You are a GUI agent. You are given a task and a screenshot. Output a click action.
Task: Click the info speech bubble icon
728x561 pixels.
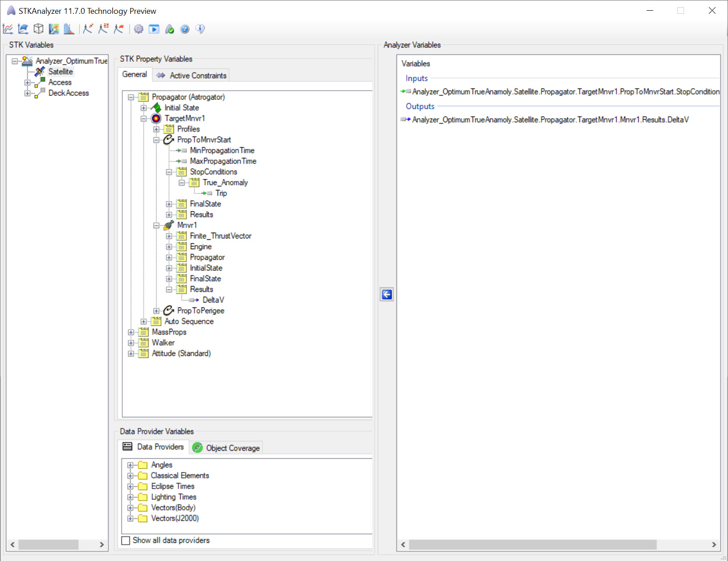(x=200, y=29)
